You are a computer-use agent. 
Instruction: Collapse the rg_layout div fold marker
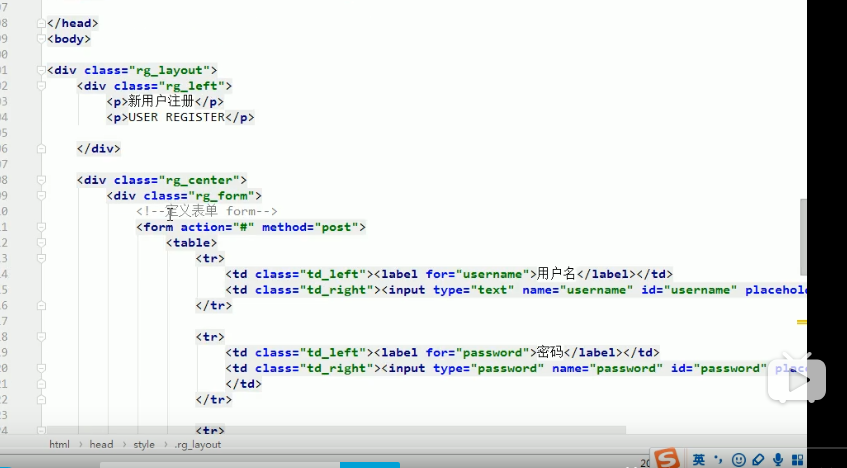[42, 70]
